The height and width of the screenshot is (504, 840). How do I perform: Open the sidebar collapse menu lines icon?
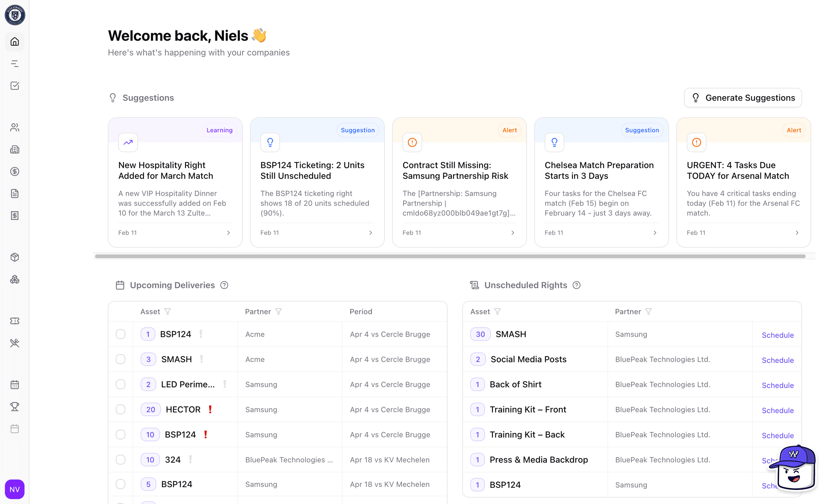[15, 63]
